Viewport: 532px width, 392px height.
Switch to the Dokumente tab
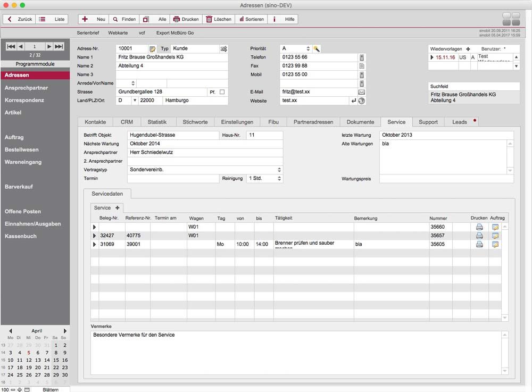pyautogui.click(x=360, y=122)
